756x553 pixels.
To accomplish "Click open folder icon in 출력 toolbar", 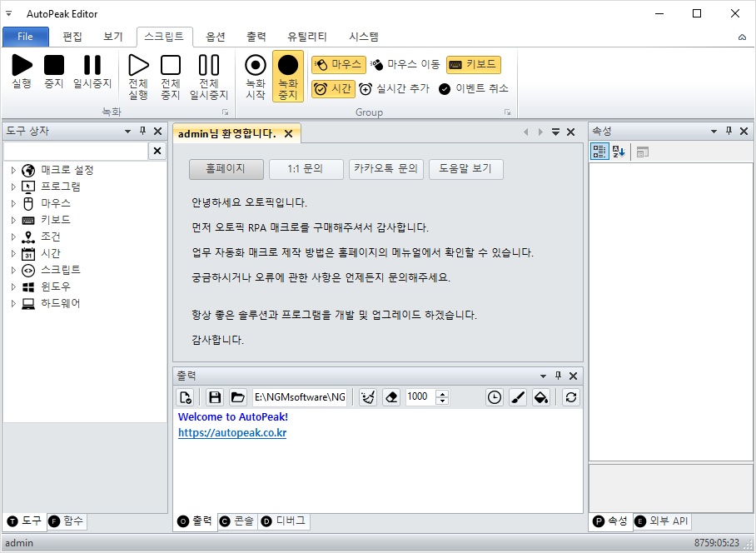I will 237,397.
